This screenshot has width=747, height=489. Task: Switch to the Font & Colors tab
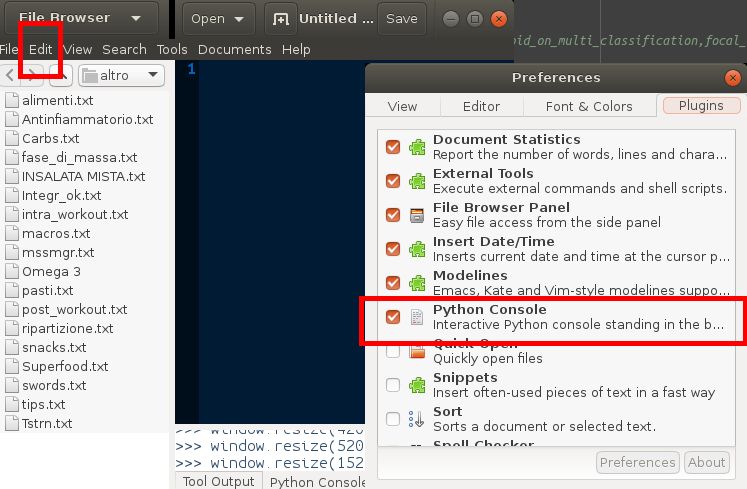(589, 106)
